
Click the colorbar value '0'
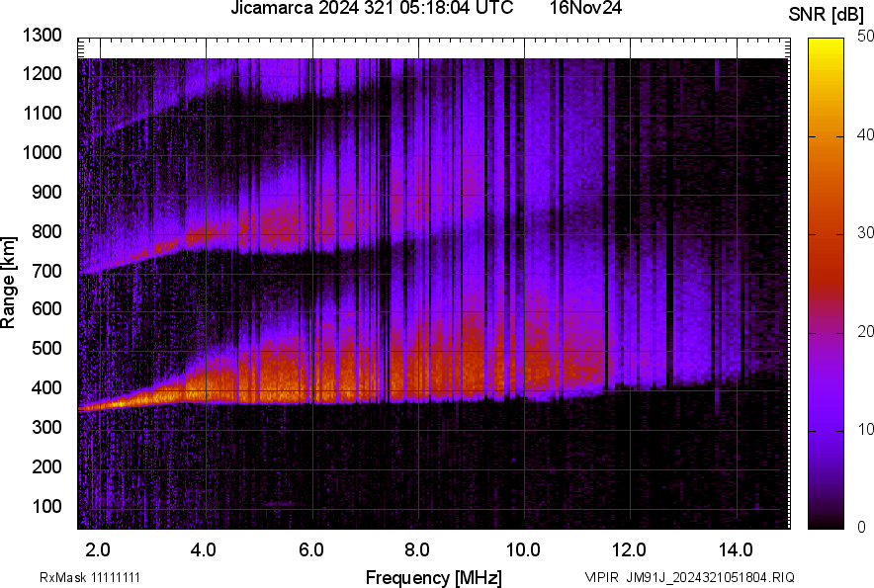coord(862,527)
